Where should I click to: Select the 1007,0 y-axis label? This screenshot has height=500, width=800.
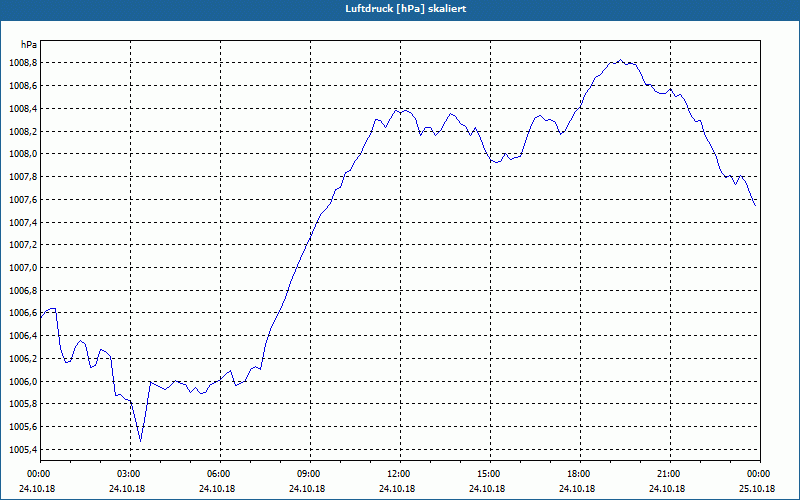point(22,268)
